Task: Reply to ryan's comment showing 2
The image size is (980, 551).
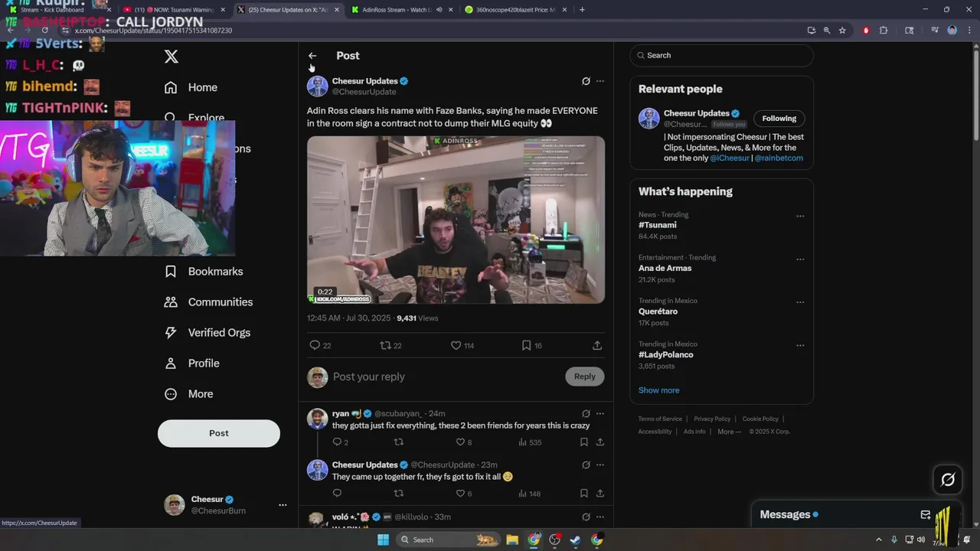Action: click(340, 442)
